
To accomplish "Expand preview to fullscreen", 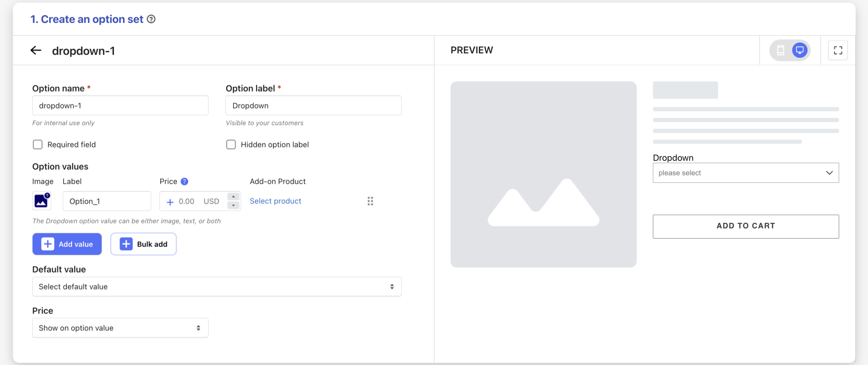I will (837, 50).
